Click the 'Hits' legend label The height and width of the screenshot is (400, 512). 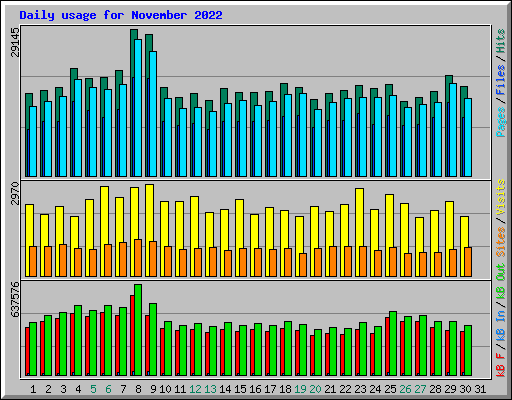pos(501,41)
